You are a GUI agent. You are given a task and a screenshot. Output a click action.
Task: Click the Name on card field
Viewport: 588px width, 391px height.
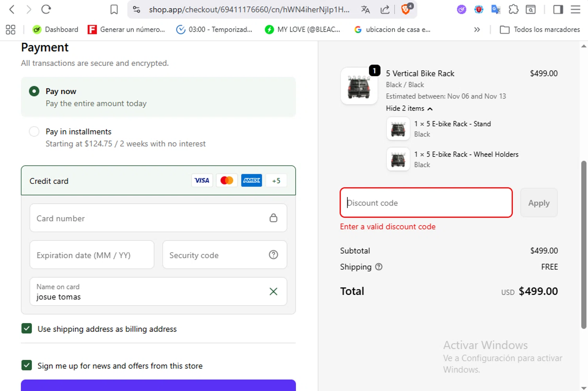(x=158, y=291)
